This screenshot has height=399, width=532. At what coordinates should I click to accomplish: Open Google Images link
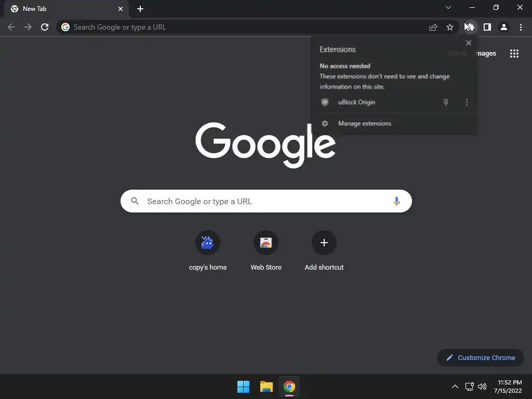tap(486, 54)
